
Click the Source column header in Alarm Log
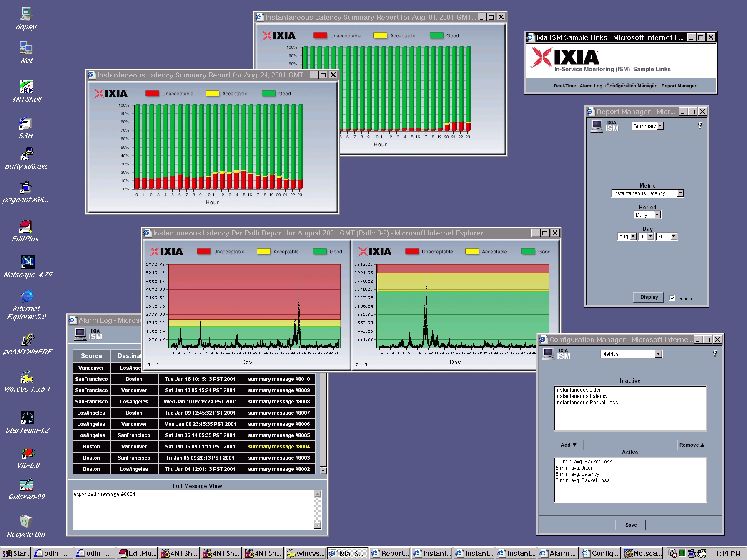point(91,356)
